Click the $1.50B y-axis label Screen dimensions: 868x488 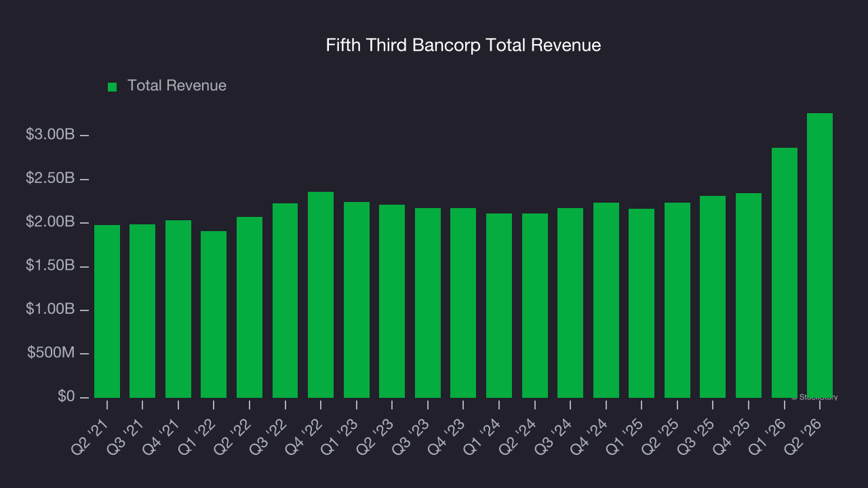50,266
